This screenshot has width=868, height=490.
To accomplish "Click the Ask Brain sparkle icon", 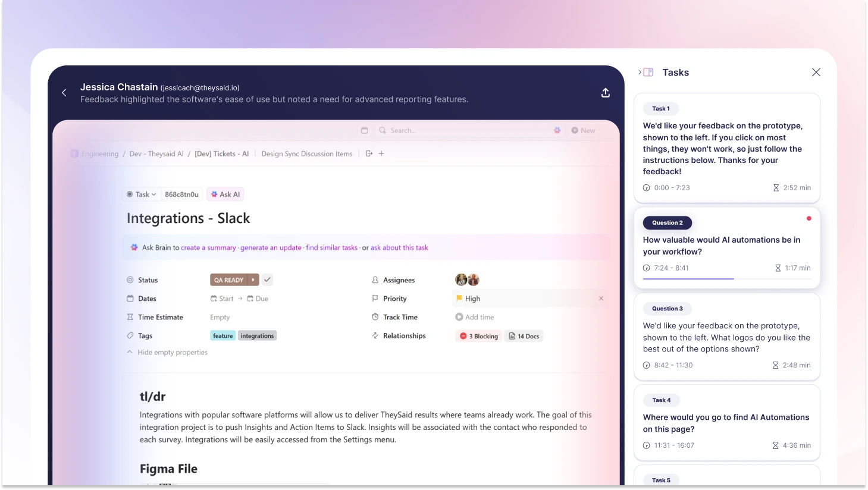I will (134, 247).
